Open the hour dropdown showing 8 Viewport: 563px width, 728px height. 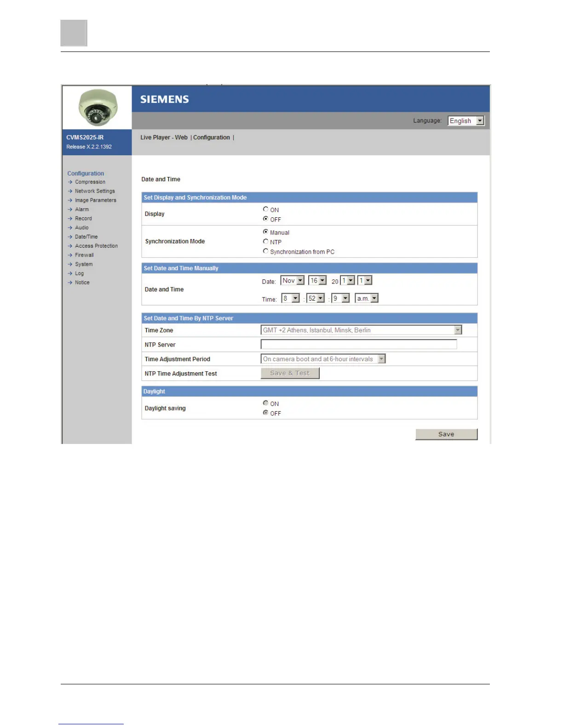pos(291,298)
